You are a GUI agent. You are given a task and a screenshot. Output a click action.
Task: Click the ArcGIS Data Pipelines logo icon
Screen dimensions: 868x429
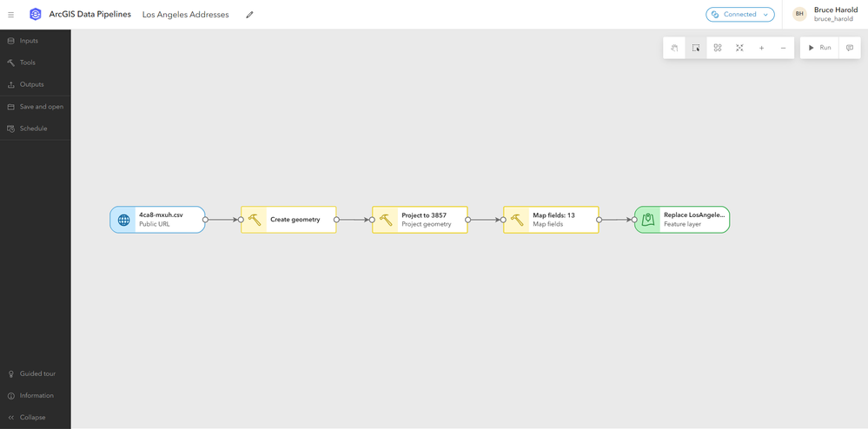(36, 15)
